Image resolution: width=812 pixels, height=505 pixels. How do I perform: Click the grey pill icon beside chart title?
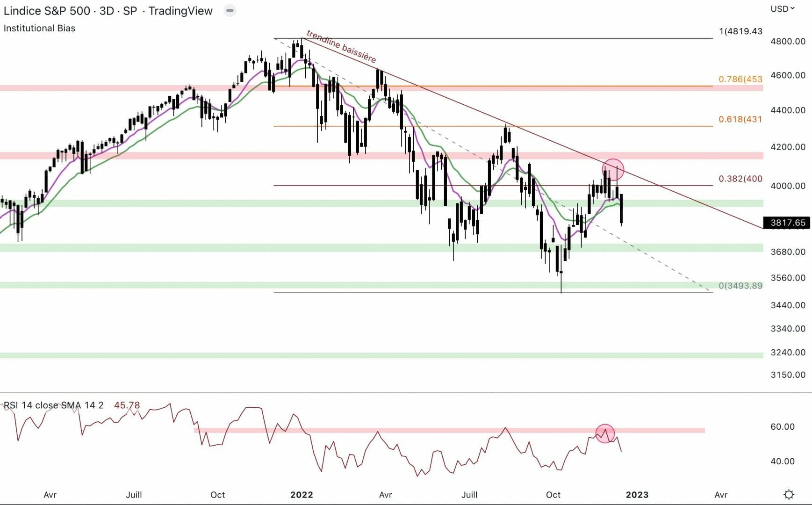coord(230,10)
